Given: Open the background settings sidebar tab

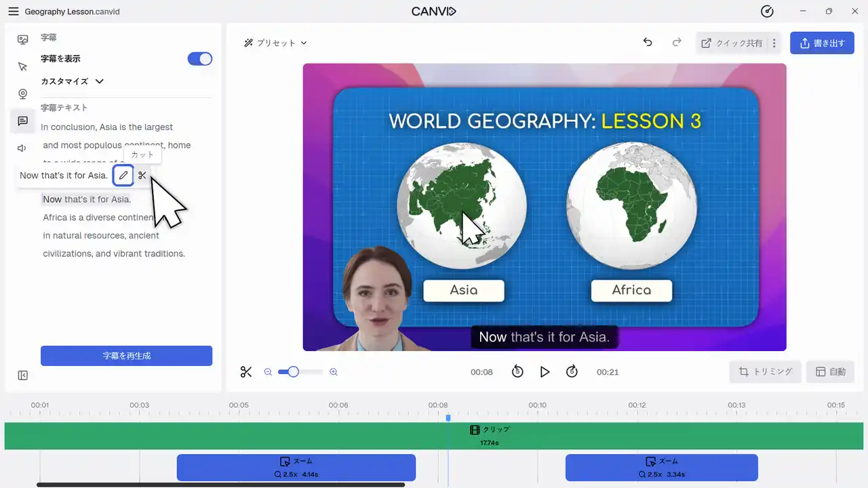Looking at the screenshot, I should (22, 39).
